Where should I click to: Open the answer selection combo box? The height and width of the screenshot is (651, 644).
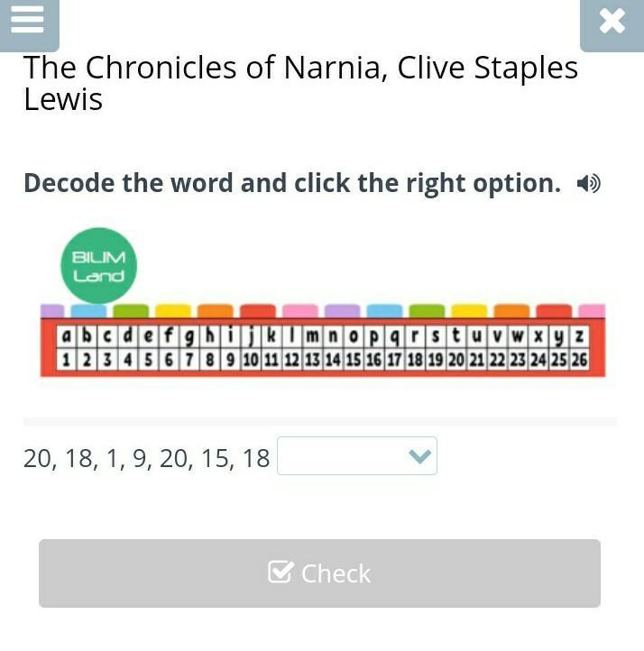click(356, 456)
